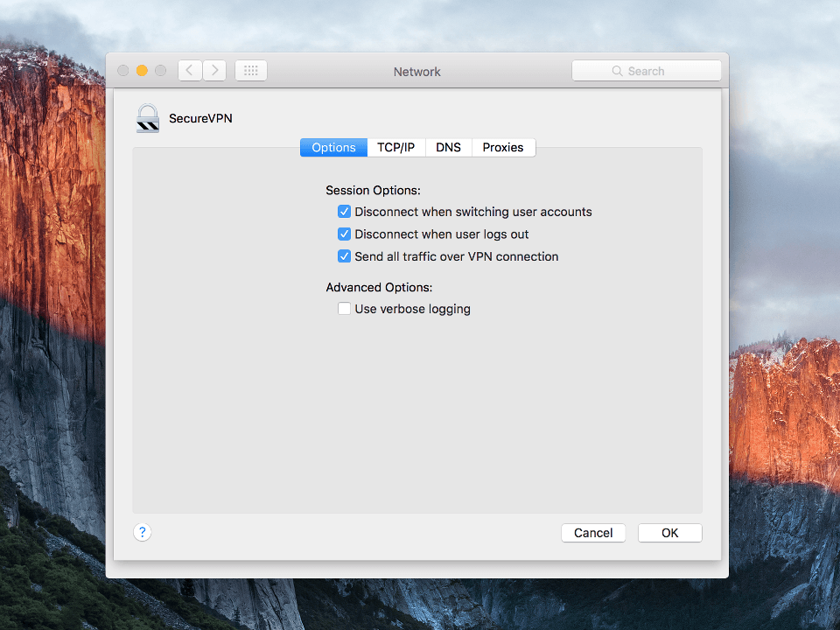Click the forward navigation arrow
The height and width of the screenshot is (630, 840).
click(214, 70)
